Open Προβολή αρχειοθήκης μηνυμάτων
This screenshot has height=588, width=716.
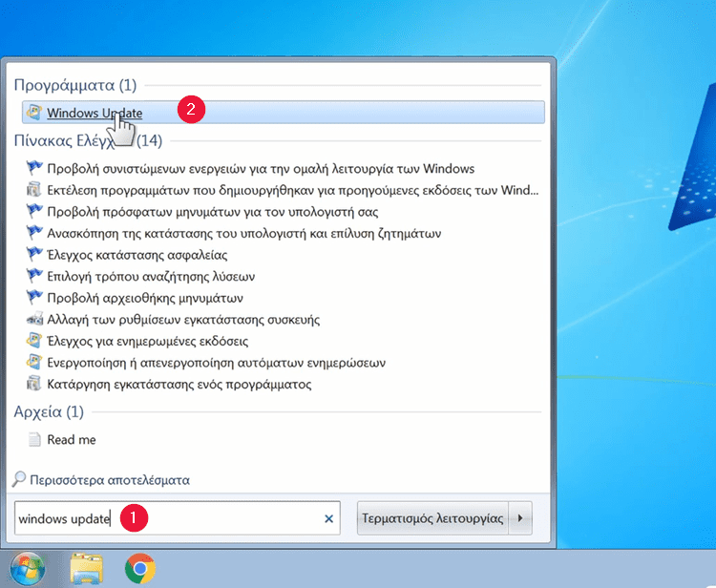tap(145, 298)
